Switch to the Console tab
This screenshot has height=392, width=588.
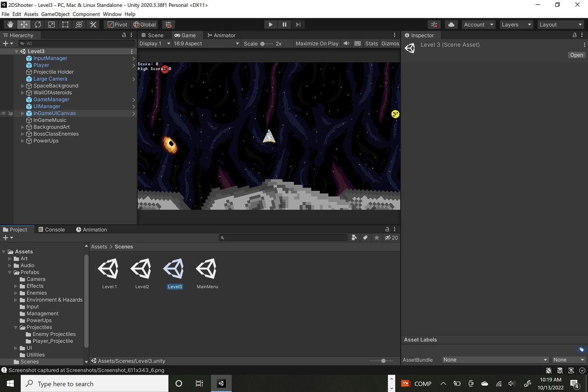click(51, 229)
